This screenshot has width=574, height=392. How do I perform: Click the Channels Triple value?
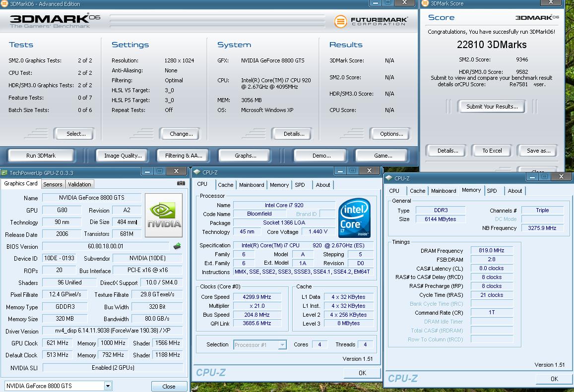pos(542,210)
